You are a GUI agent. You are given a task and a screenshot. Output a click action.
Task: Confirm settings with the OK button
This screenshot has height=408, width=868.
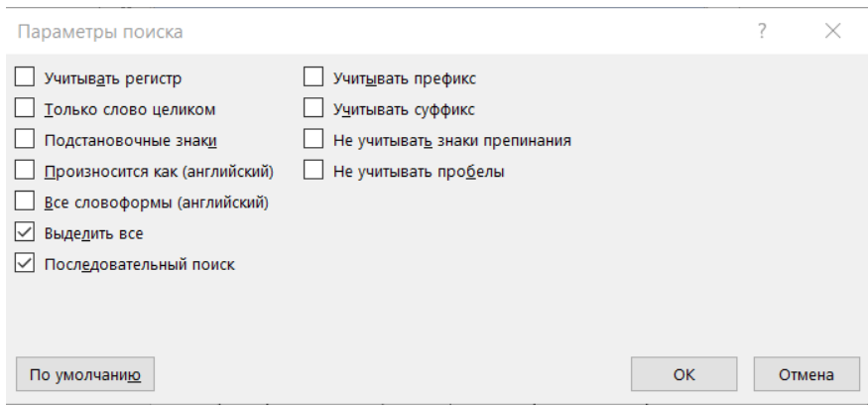pyautogui.click(x=684, y=374)
